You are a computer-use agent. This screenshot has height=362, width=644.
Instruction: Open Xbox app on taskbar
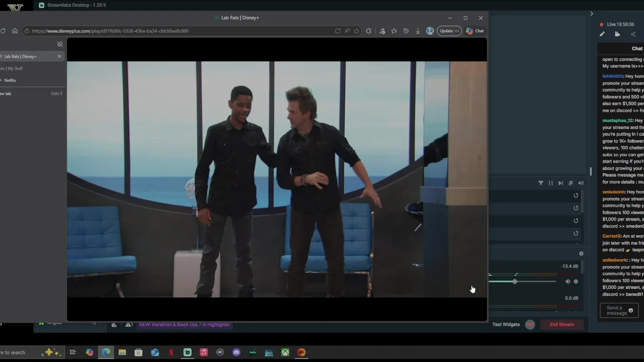click(285, 352)
